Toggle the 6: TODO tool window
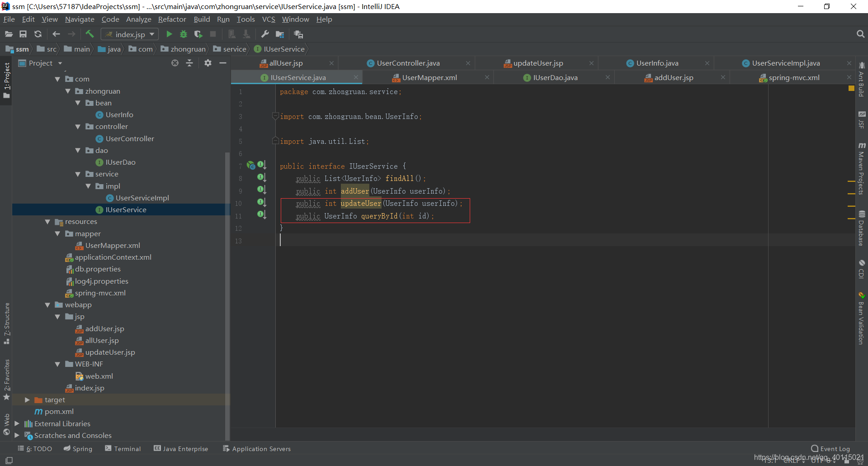Screen dimensions: 868x466 [x=35, y=448]
